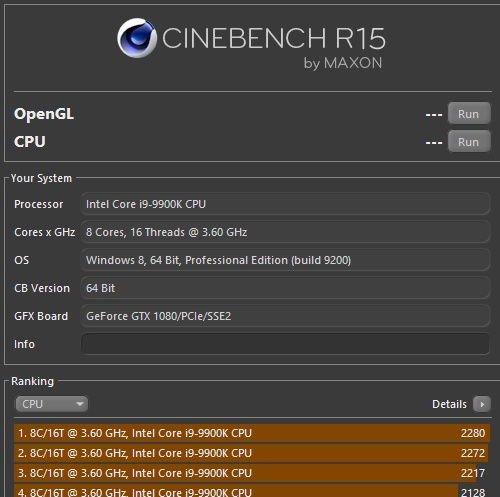
Task: Click the GFX Board label
Action: point(41,316)
